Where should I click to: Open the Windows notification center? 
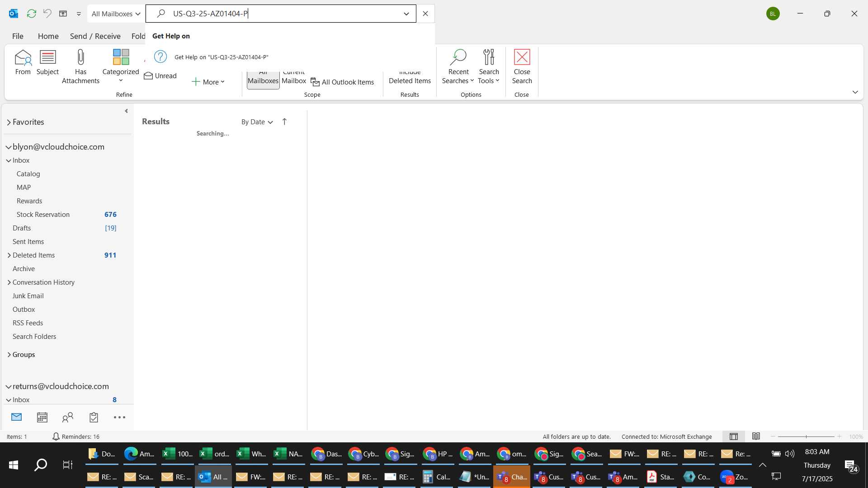[852, 466]
